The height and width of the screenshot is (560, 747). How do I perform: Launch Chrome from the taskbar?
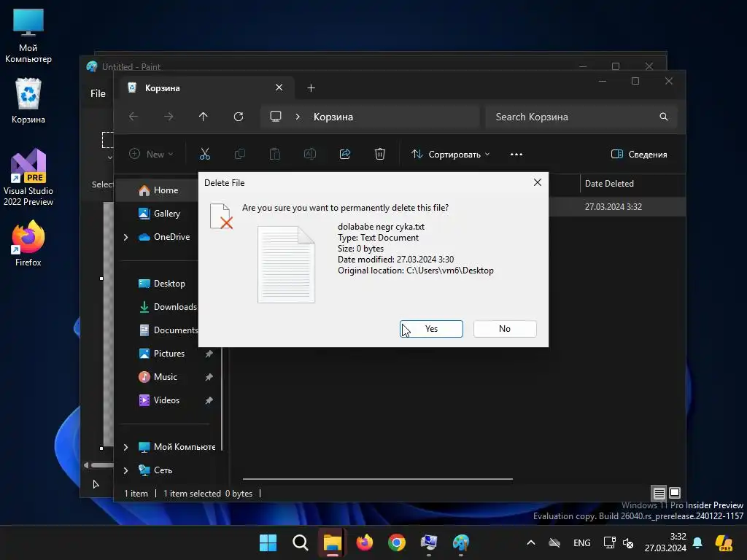coord(397,542)
